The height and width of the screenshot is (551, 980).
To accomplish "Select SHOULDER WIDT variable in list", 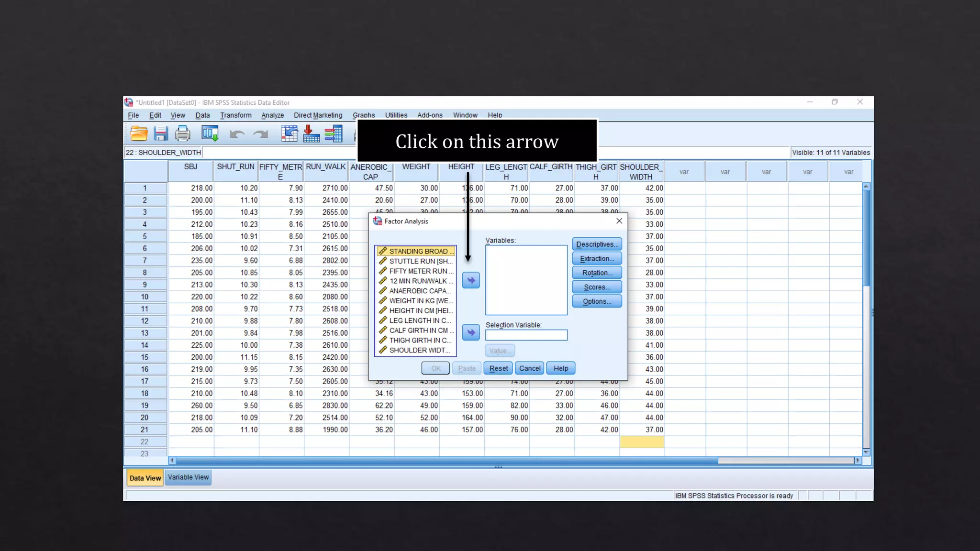I will tap(419, 350).
